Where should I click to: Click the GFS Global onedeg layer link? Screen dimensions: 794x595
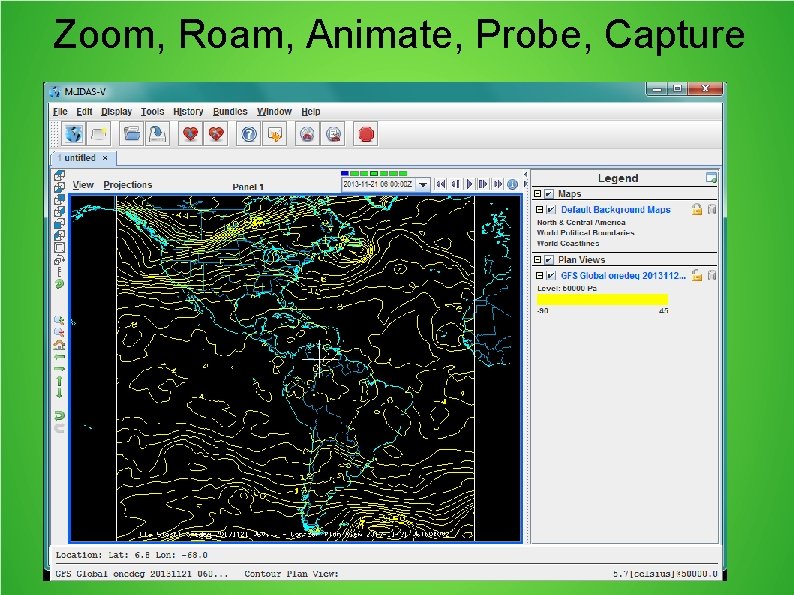click(623, 275)
